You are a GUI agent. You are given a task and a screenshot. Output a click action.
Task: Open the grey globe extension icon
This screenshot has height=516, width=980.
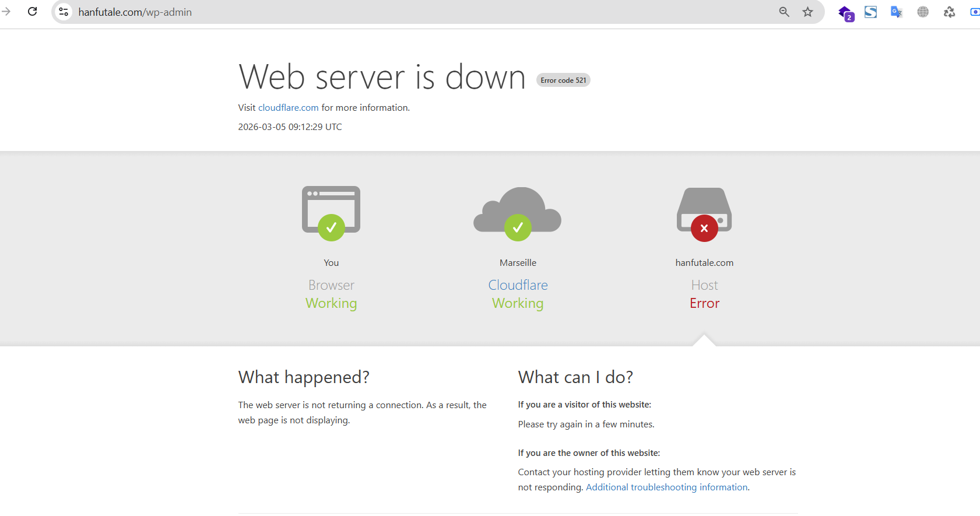tap(923, 12)
